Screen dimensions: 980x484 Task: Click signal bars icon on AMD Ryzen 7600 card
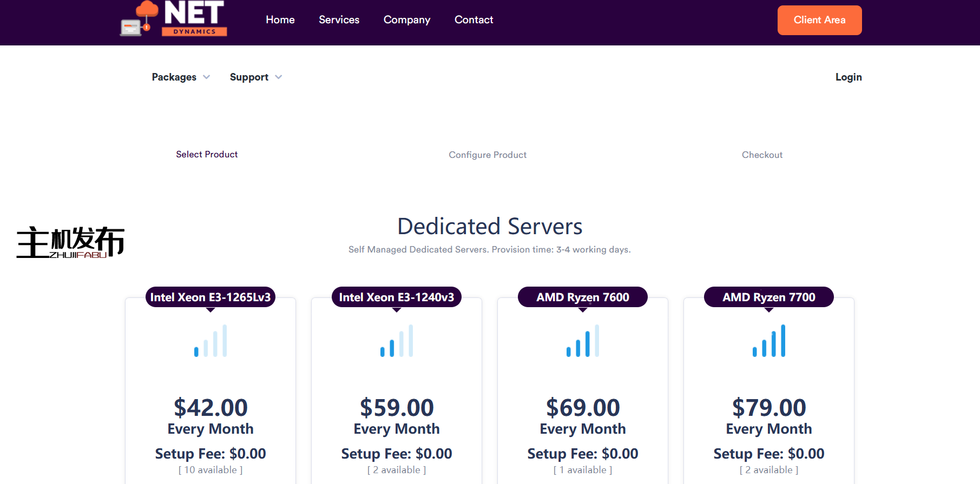(583, 341)
